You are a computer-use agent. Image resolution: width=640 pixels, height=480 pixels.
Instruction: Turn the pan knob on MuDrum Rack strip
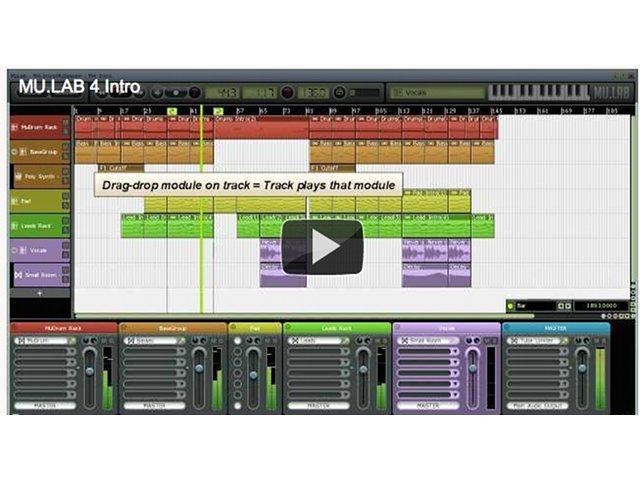(x=86, y=341)
